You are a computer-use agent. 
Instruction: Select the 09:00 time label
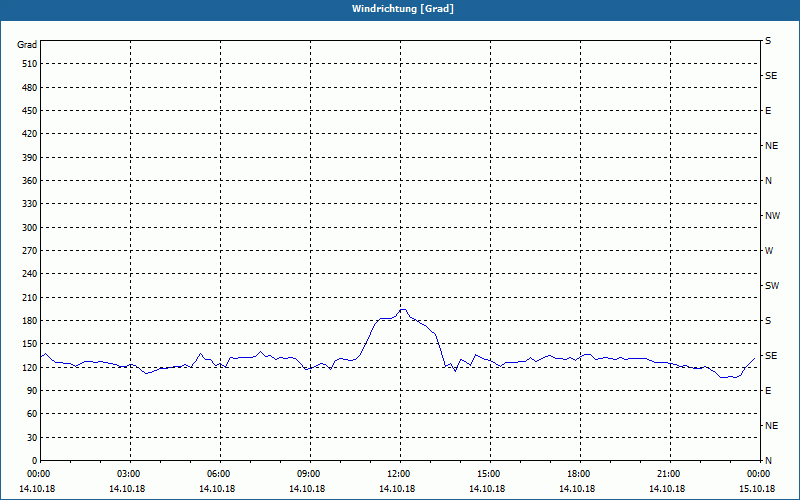(310, 474)
